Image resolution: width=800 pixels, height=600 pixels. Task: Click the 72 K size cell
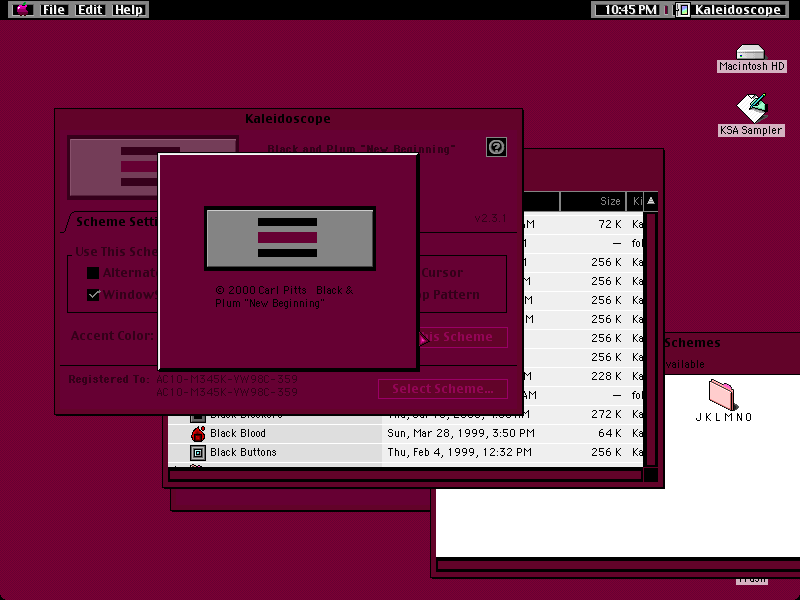pos(610,224)
